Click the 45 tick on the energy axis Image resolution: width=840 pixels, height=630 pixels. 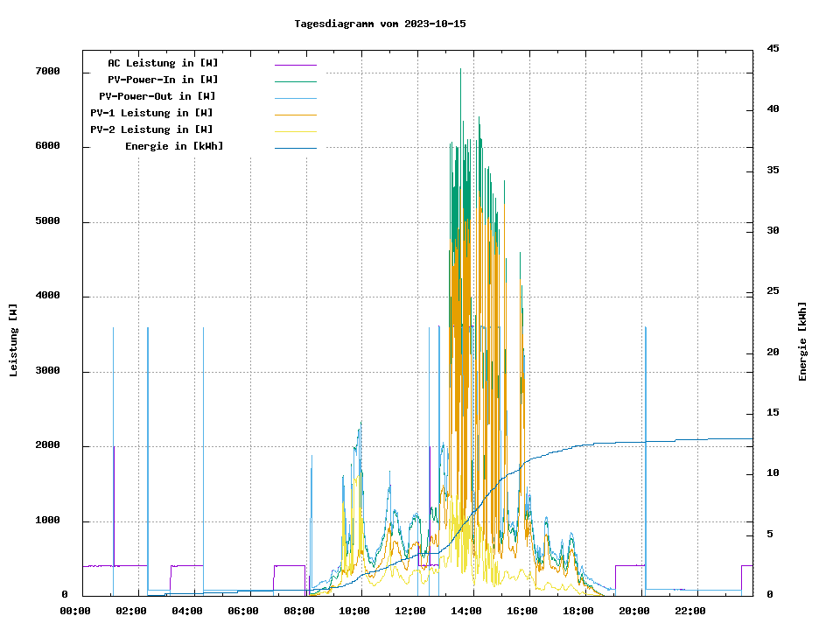pos(773,48)
